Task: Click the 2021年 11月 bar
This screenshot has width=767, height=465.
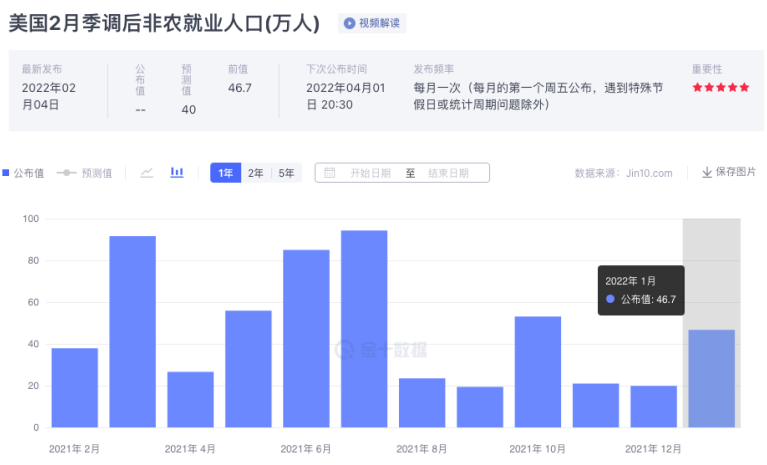Action: click(596, 405)
